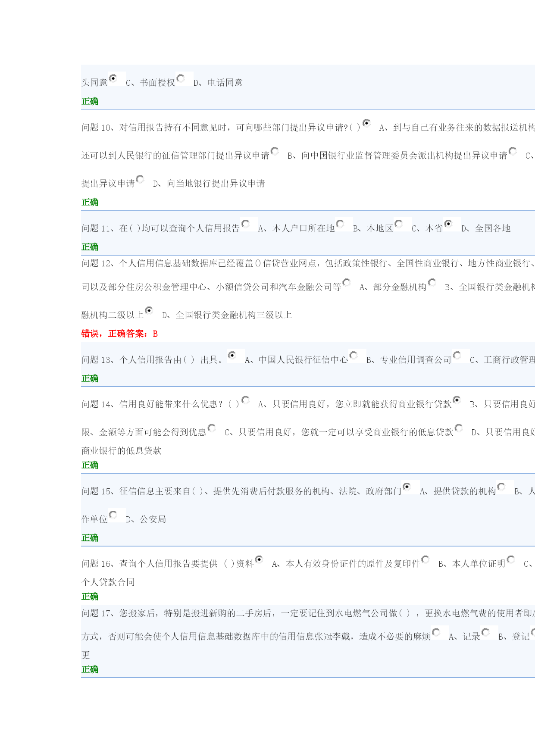Choose radio A、本人有效身份证件的原件及复印件
Image resolution: width=535 pixels, height=756 pixels.
[x=259, y=559]
